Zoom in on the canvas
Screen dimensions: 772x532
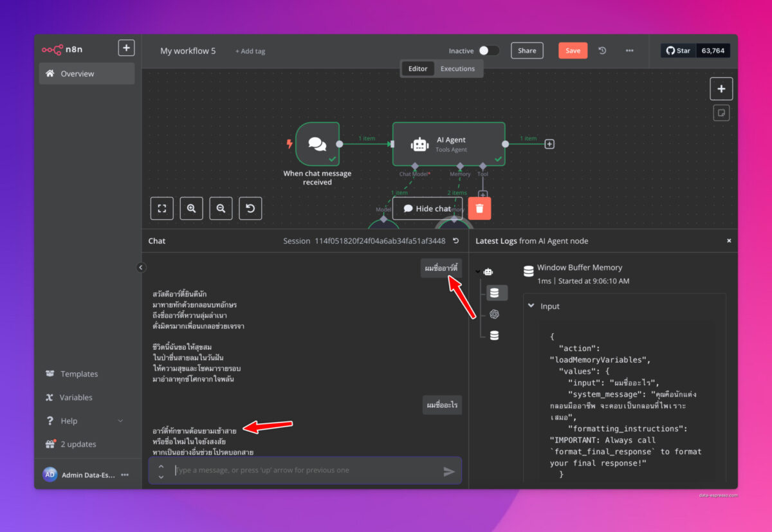point(192,208)
